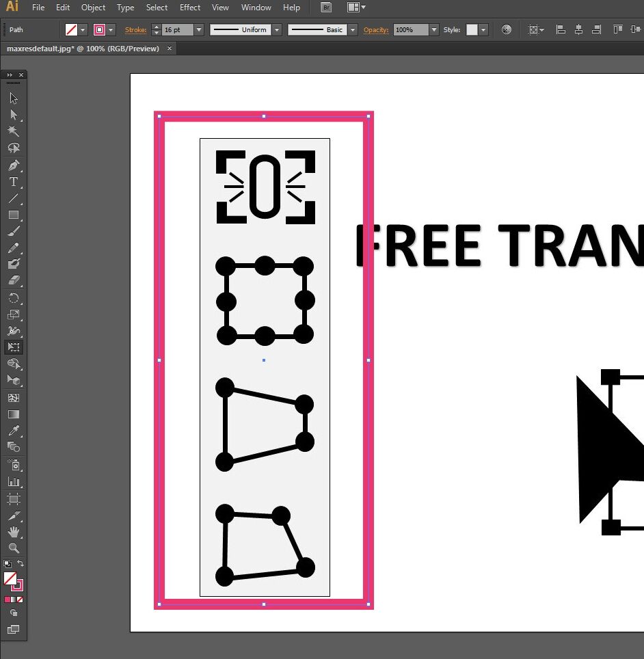
Task: Click the Fill swatch in toolbox
Action: click(x=10, y=578)
